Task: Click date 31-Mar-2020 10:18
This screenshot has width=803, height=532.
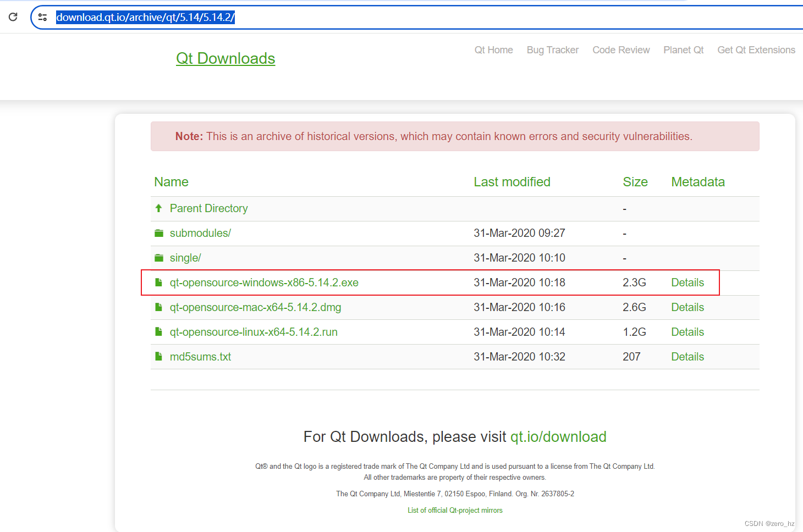Action: [519, 282]
